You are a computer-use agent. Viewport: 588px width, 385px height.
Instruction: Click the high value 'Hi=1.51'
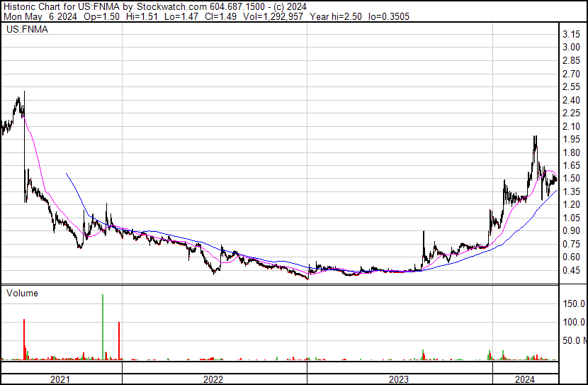coord(142,16)
